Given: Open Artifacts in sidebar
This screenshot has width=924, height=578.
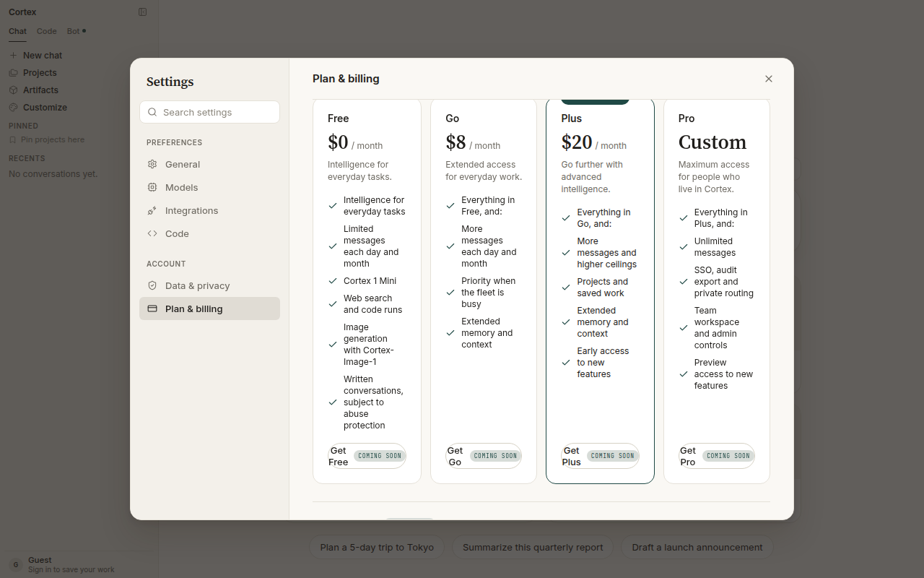Looking at the screenshot, I should (x=78, y=90).
